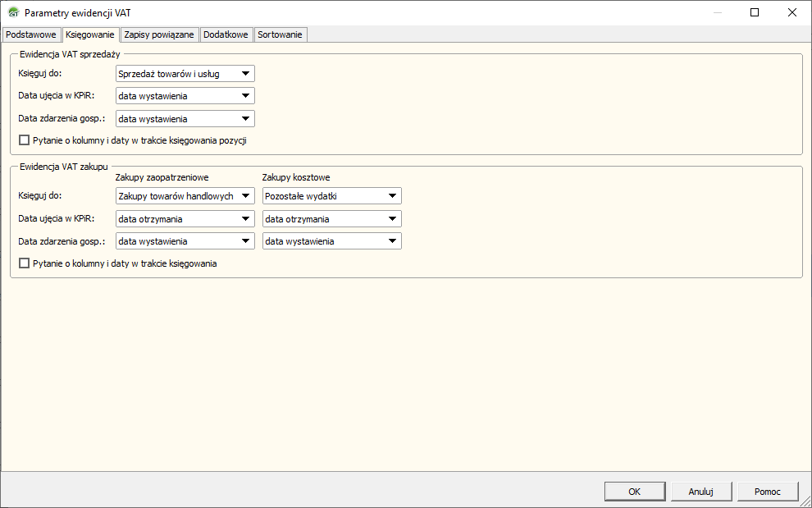Open help with Pomoc button
Image resolution: width=812 pixels, height=508 pixels.
[x=768, y=492]
